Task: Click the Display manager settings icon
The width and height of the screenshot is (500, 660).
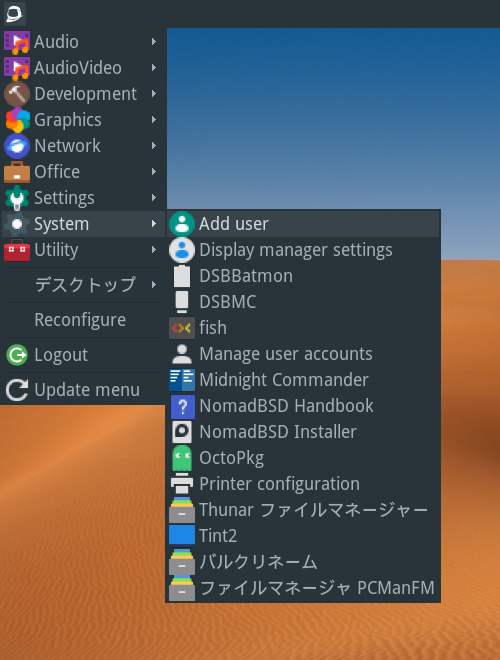Action: (x=182, y=250)
